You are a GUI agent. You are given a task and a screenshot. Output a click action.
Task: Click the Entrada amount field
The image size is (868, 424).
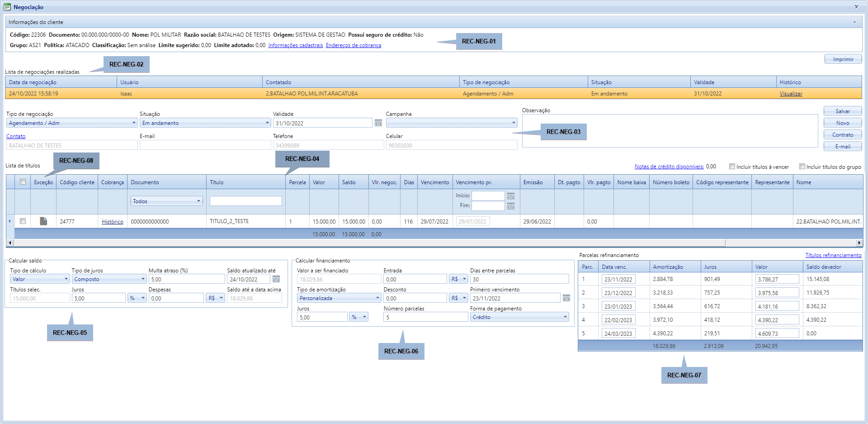coord(415,279)
